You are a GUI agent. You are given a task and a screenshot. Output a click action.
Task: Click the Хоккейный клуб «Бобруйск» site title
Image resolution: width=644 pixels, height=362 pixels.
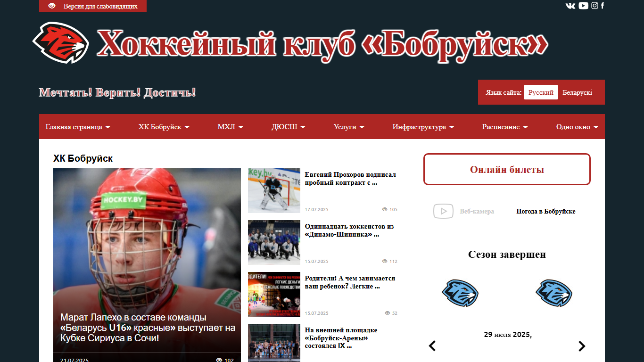322,45
